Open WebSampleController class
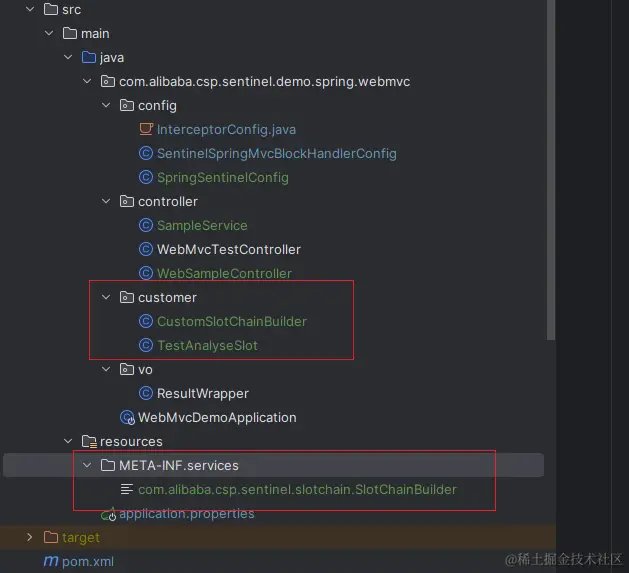Viewport: 629px width, 573px height. pyautogui.click(x=224, y=274)
